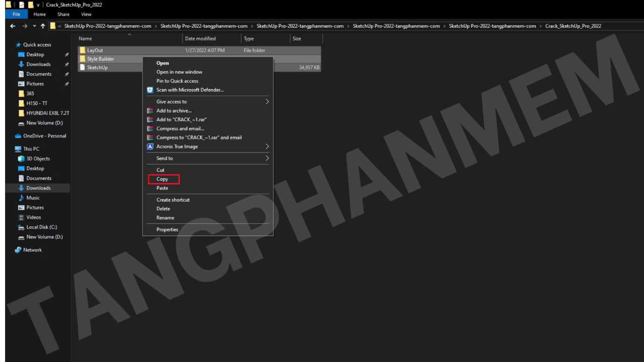Select the 365 folder icon in the sidebar
Screen dimensions: 644x362
point(21,94)
